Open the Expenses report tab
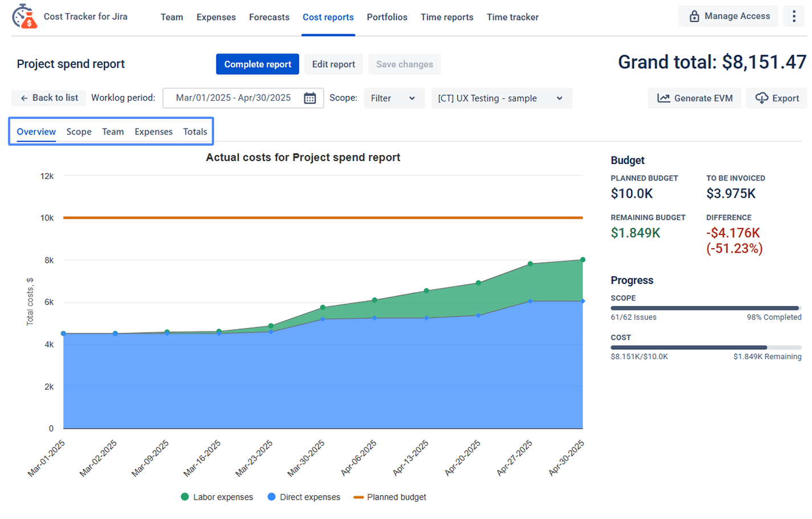This screenshot has height=519, width=812. click(153, 132)
